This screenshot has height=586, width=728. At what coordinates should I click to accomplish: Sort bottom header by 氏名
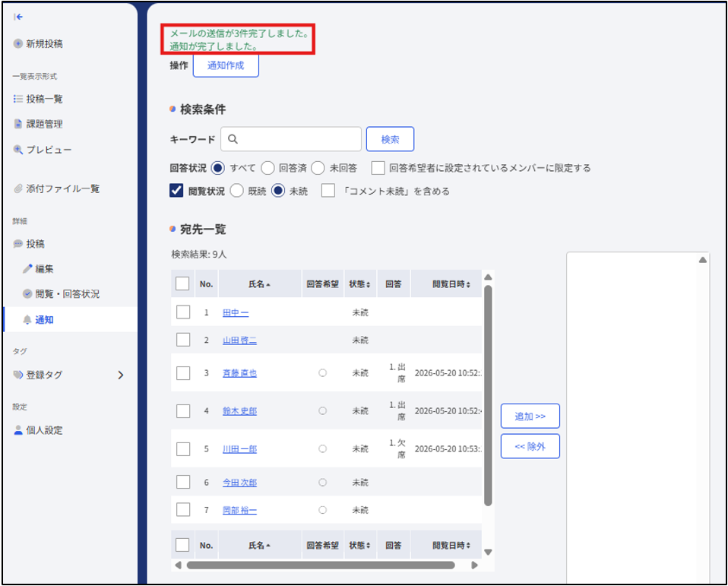click(260, 545)
